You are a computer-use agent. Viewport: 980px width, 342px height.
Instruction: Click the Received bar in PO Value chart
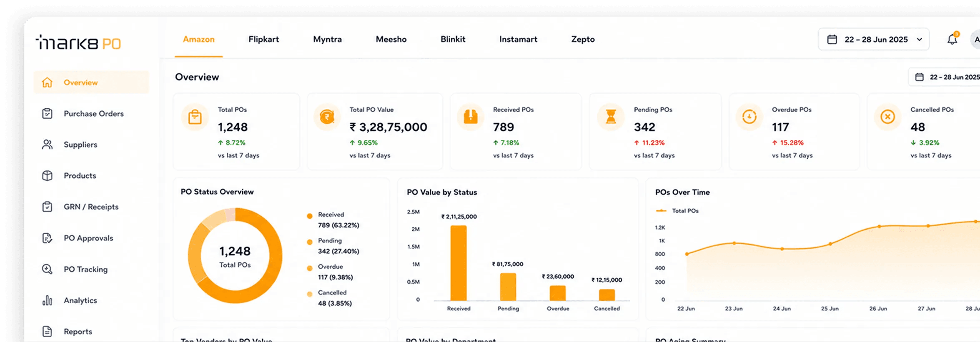point(459,263)
